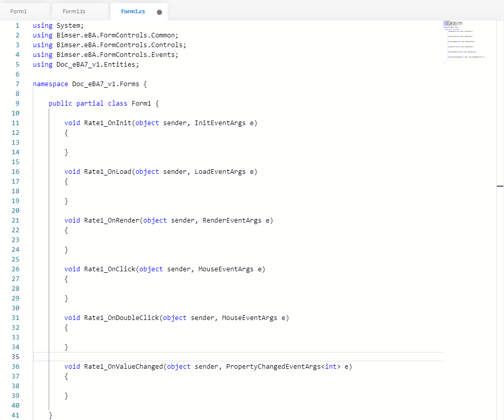
Task: Click the Rate1_OnLoad method name
Action: pos(108,172)
